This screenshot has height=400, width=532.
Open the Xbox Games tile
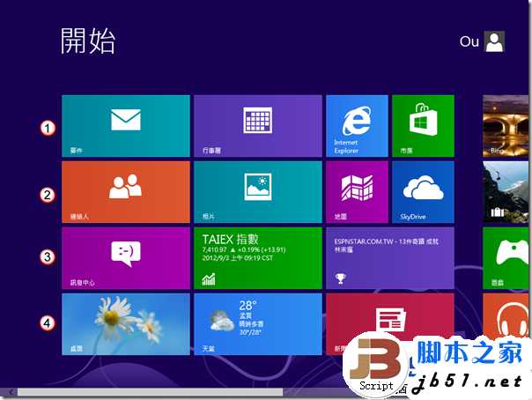point(506,258)
